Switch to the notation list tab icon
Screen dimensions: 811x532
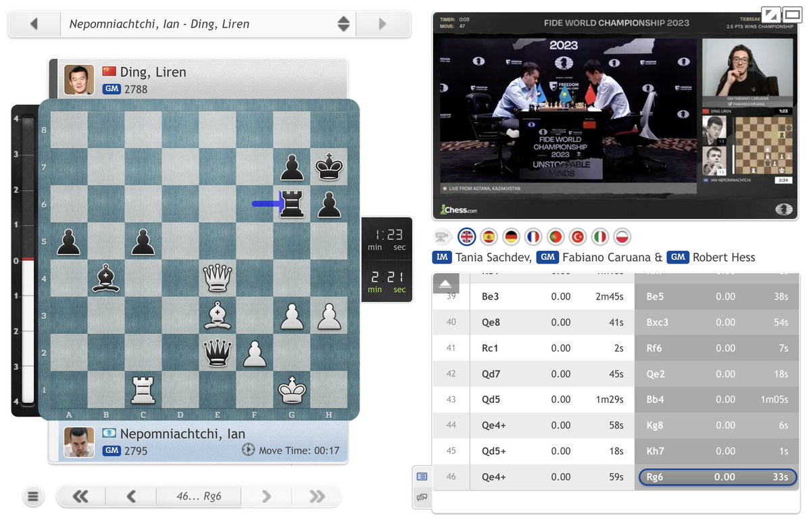coord(422,477)
